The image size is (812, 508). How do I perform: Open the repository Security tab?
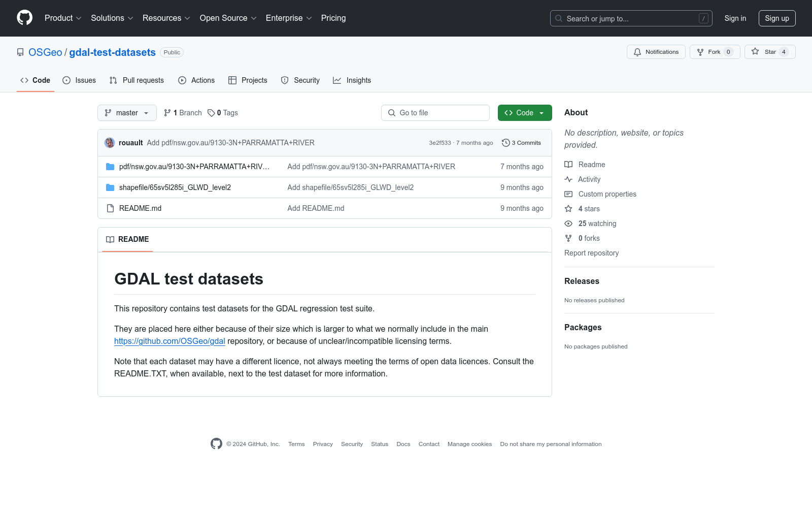tap(300, 80)
